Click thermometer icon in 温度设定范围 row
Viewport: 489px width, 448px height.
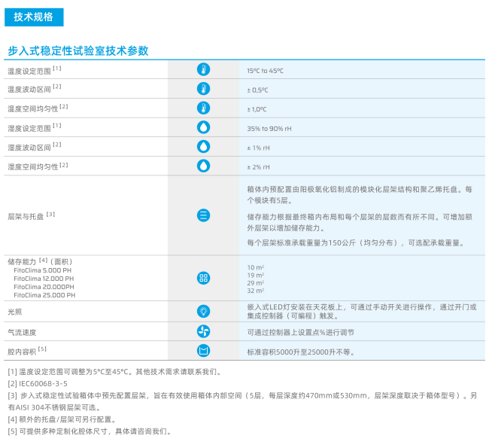[203, 69]
